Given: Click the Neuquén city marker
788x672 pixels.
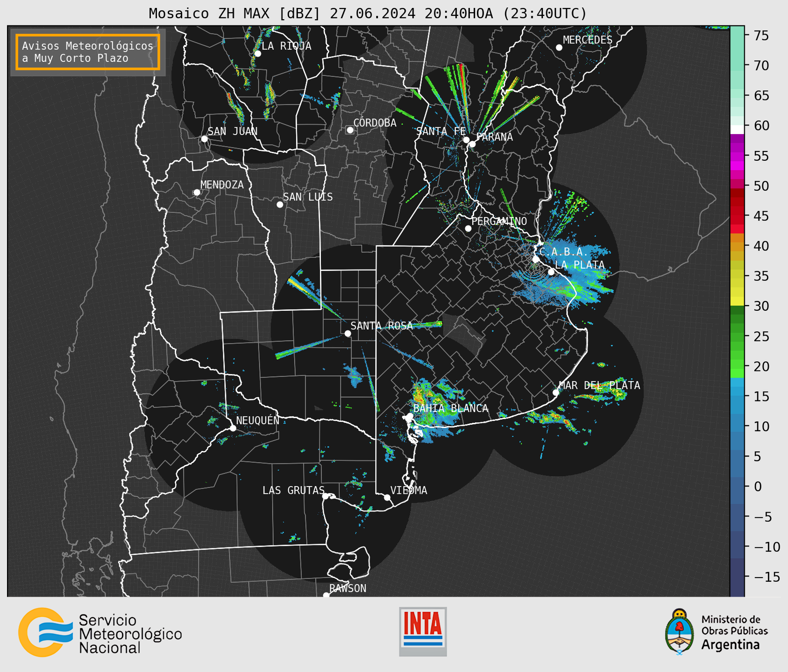Looking at the screenshot, I should point(233,428).
